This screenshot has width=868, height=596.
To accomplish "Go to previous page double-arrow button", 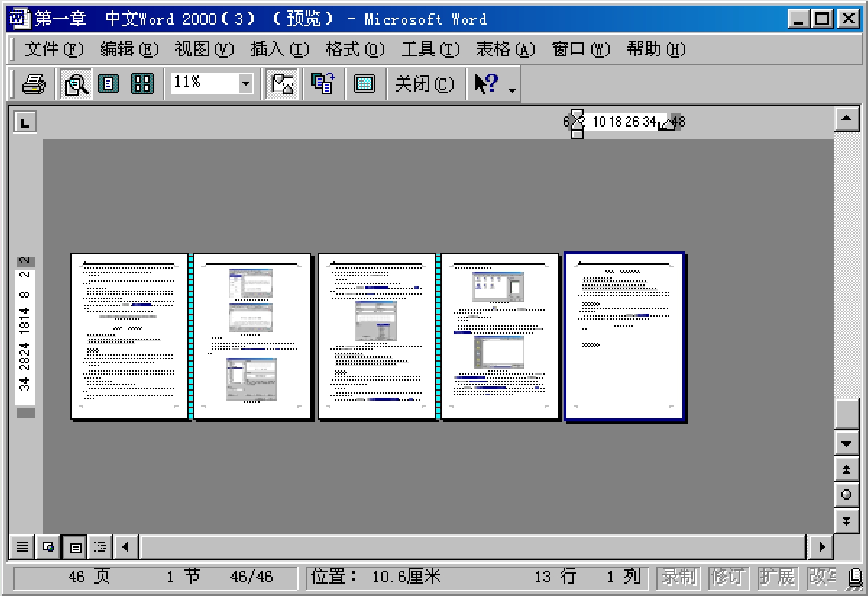I will point(847,469).
